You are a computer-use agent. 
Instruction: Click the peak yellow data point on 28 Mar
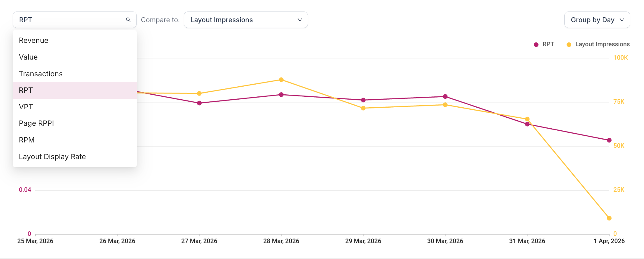coord(281,80)
